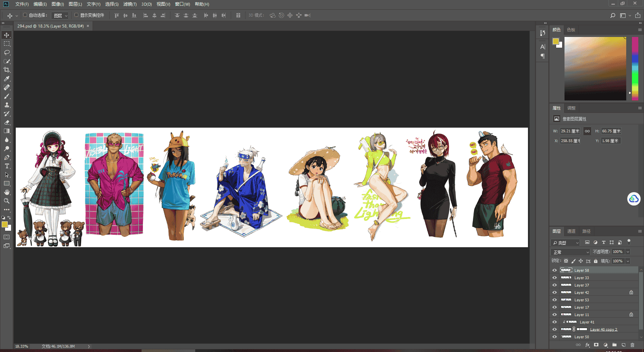Screen dimensions: 644x352
Task: Create new layer group folder icon
Action: tap(614, 345)
